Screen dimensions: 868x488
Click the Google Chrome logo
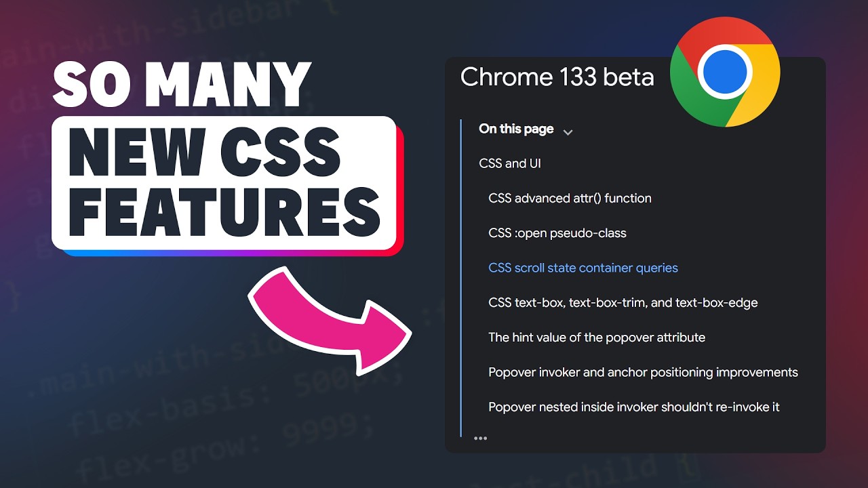[x=725, y=72]
